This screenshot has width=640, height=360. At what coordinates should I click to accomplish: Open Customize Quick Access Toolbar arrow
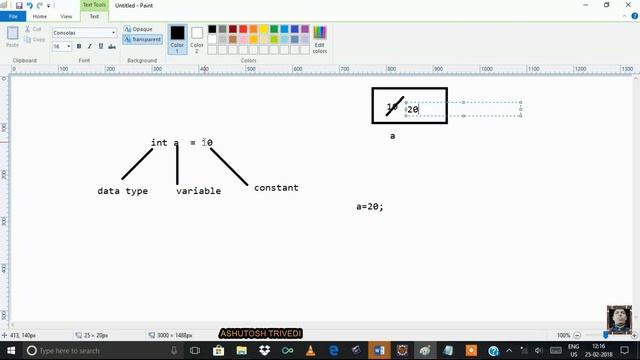[x=49, y=6]
